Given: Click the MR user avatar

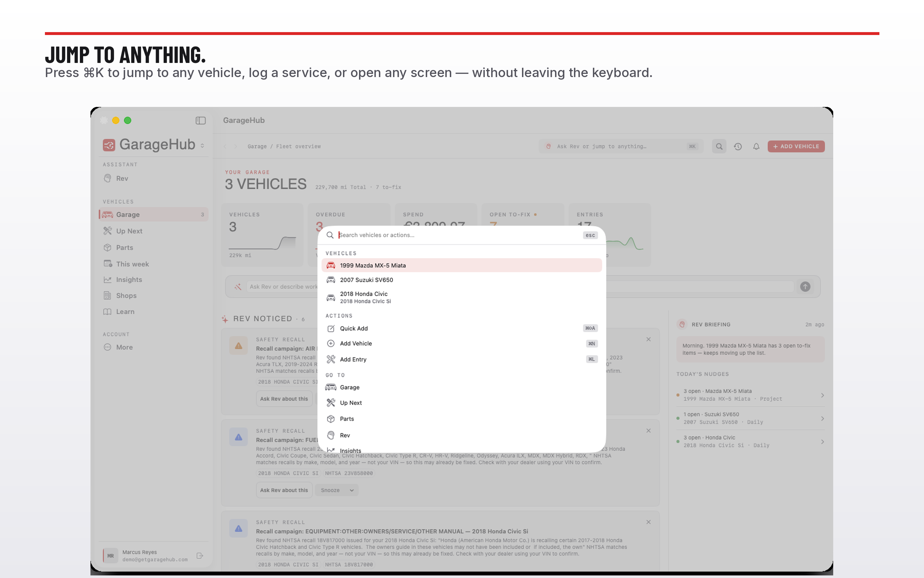Looking at the screenshot, I should [x=110, y=556].
